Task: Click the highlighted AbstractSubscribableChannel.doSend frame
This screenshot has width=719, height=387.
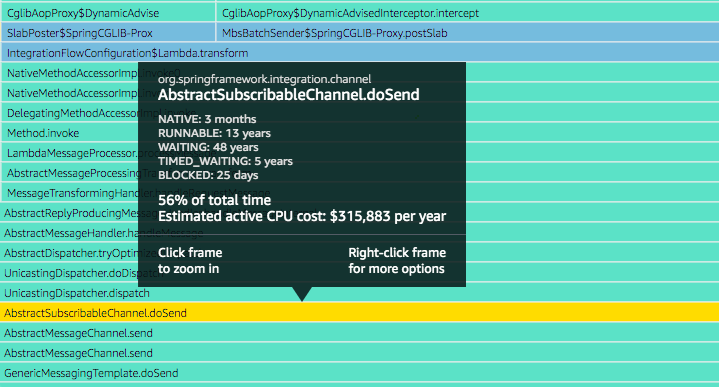Action: coord(360,313)
